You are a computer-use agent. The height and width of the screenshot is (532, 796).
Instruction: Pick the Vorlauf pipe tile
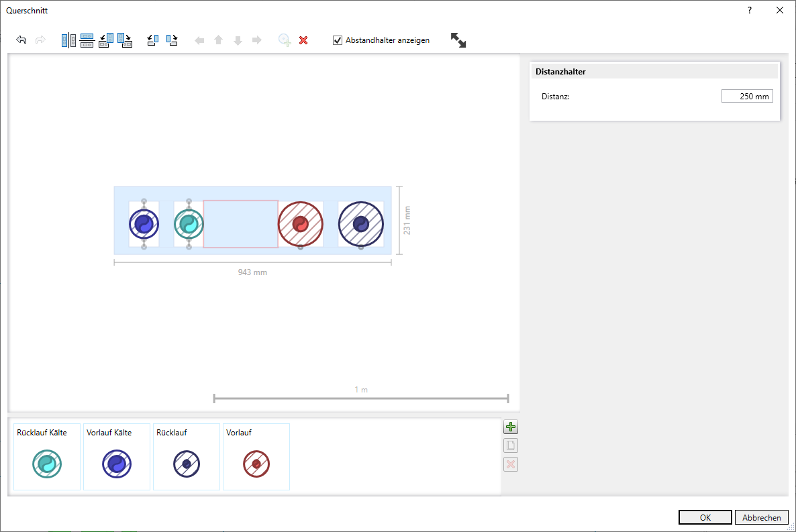coord(256,456)
